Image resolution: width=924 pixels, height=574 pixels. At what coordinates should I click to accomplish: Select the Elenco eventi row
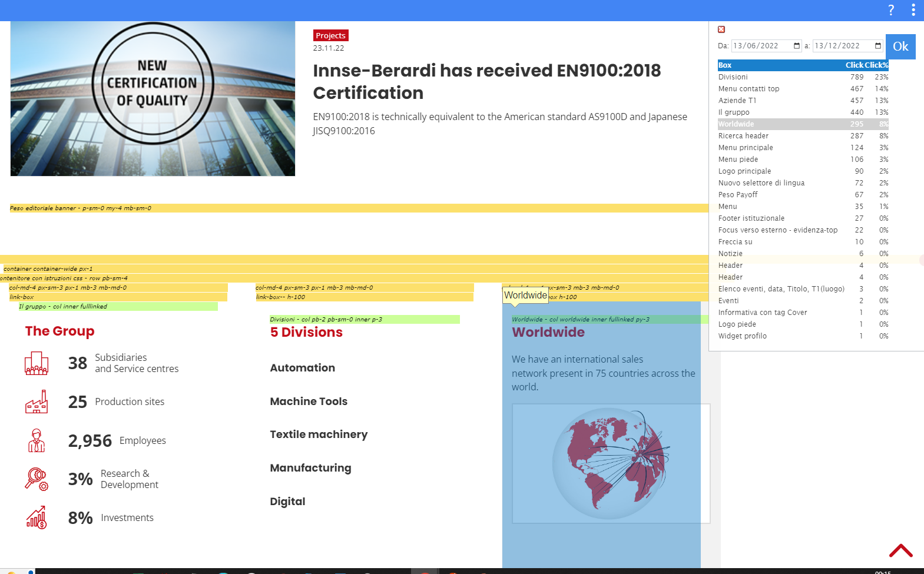[803, 289]
